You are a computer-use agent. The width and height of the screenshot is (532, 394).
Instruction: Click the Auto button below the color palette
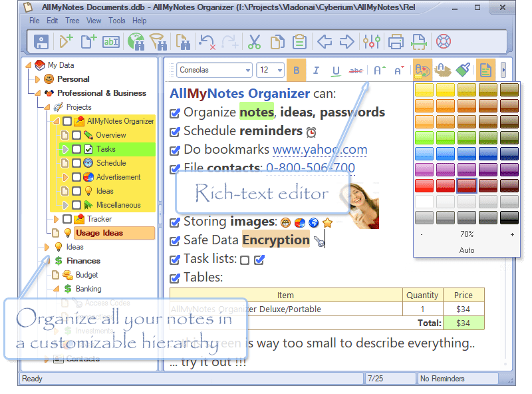pos(467,250)
